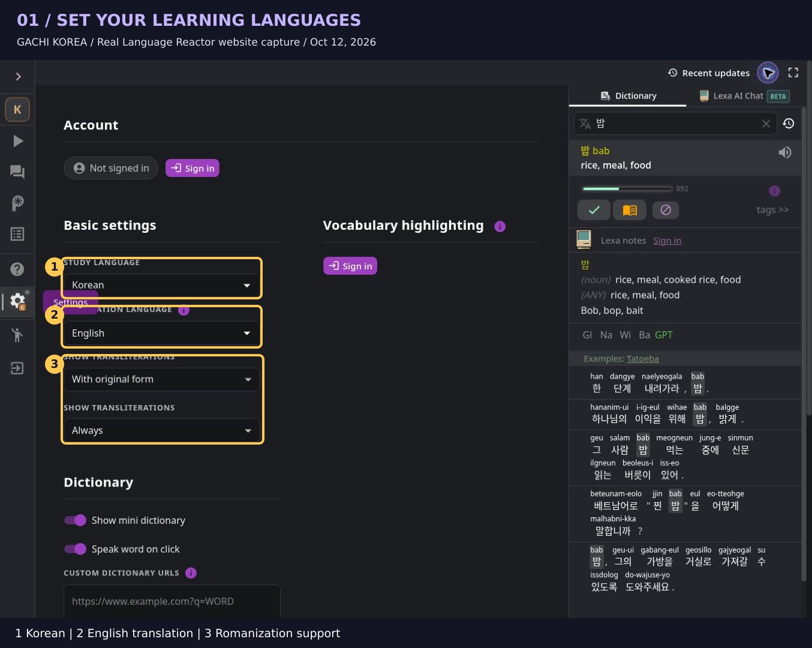Open the Tatoeba examples link
812x648 pixels.
[x=643, y=359]
